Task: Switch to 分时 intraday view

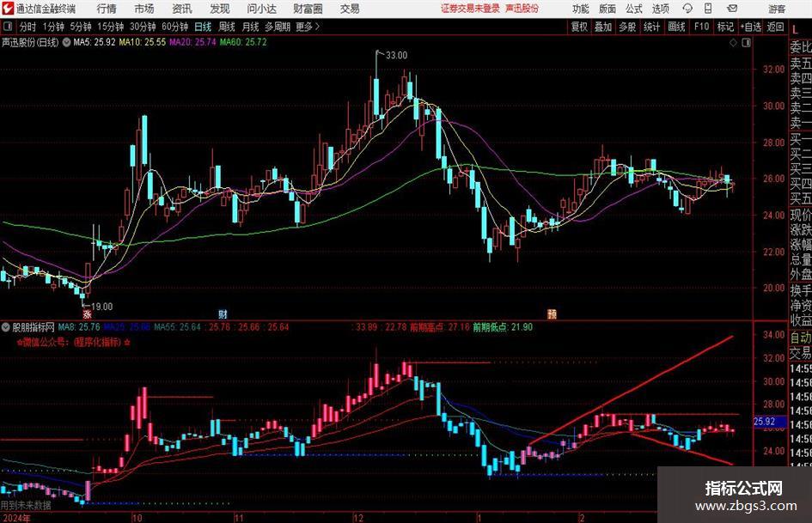Action: click(x=28, y=27)
